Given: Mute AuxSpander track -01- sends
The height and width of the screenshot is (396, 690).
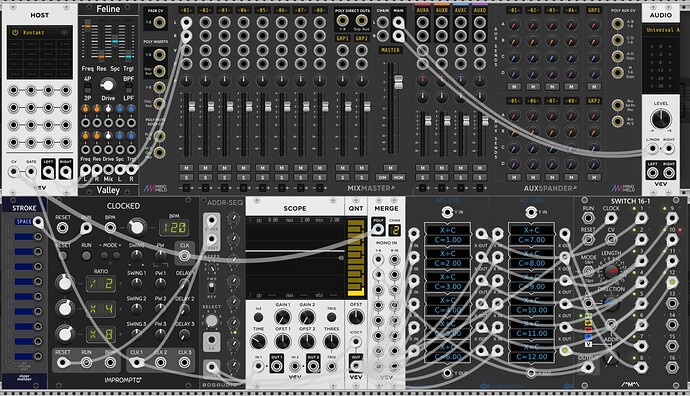Looking at the screenshot, I should click(x=514, y=87).
